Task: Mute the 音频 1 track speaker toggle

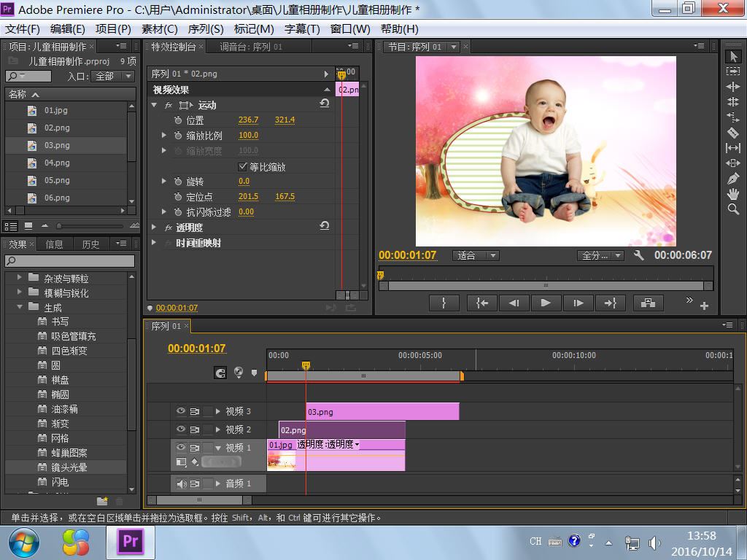Action: (x=181, y=483)
